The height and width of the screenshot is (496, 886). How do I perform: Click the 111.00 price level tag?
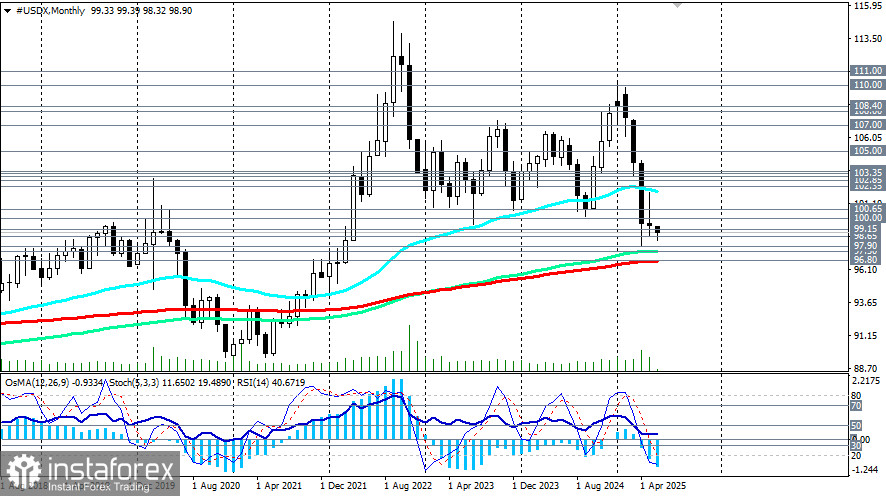click(866, 72)
